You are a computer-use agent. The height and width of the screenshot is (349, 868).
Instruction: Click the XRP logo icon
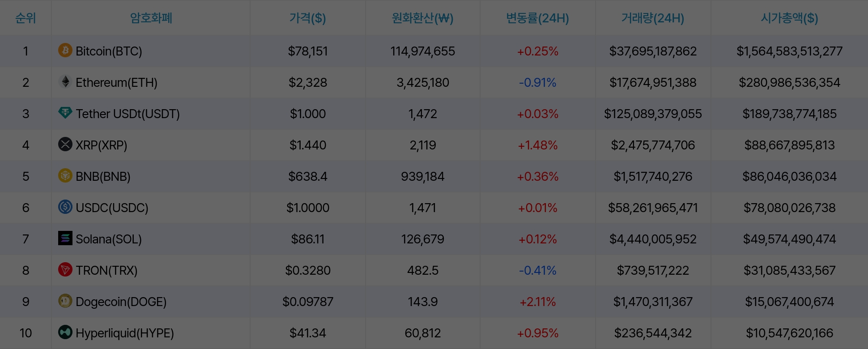65,144
